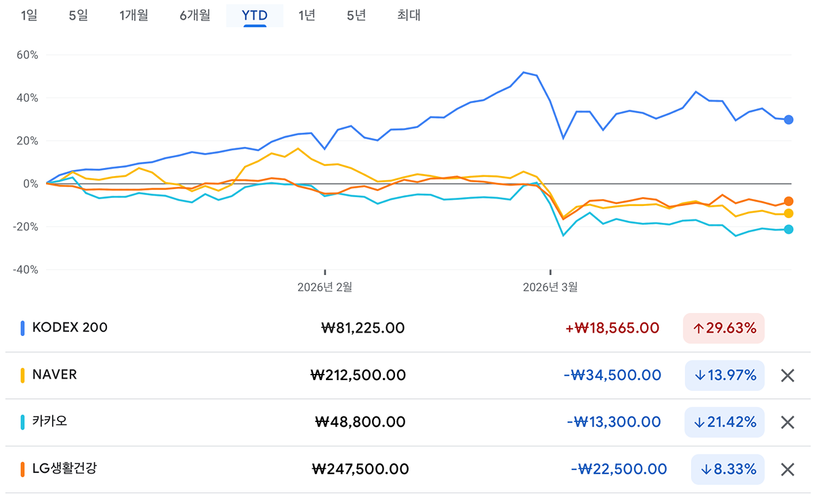Click NAVER's 13.97% decline badge
The width and height of the screenshot is (813, 504).
coord(724,375)
